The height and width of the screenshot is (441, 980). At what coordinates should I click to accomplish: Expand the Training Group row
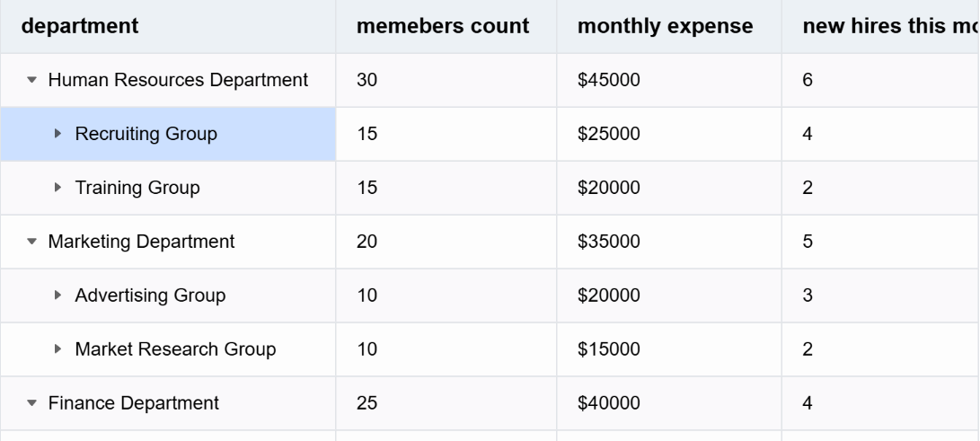[x=59, y=188]
